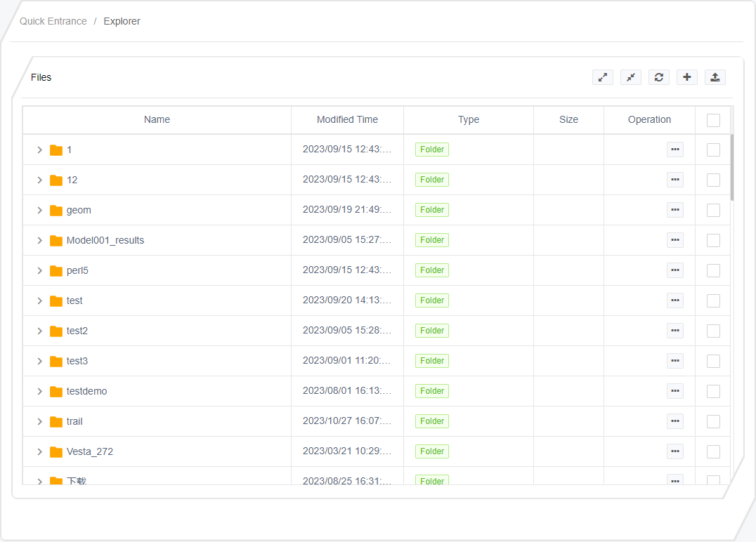This screenshot has width=756, height=542.
Task: Open operation menu for test2 folder
Action: (x=675, y=331)
